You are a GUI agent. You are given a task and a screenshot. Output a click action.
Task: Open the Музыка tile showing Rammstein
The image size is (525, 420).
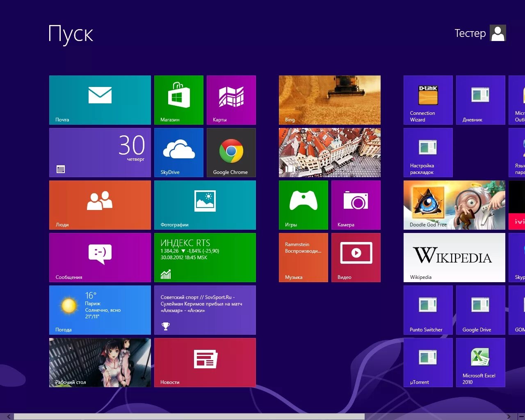pos(304,258)
